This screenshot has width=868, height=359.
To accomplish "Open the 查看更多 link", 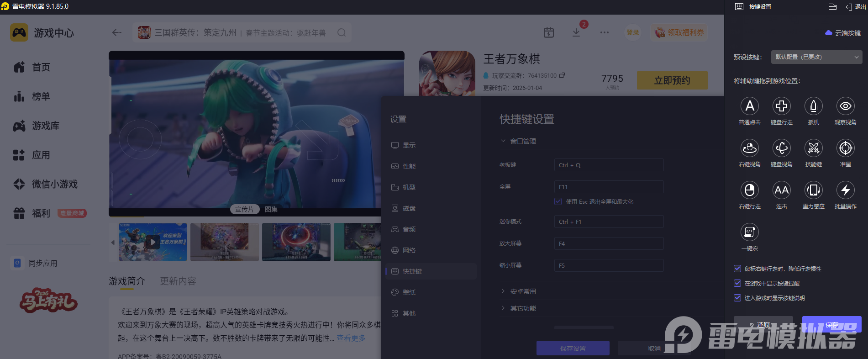I will pyautogui.click(x=351, y=338).
